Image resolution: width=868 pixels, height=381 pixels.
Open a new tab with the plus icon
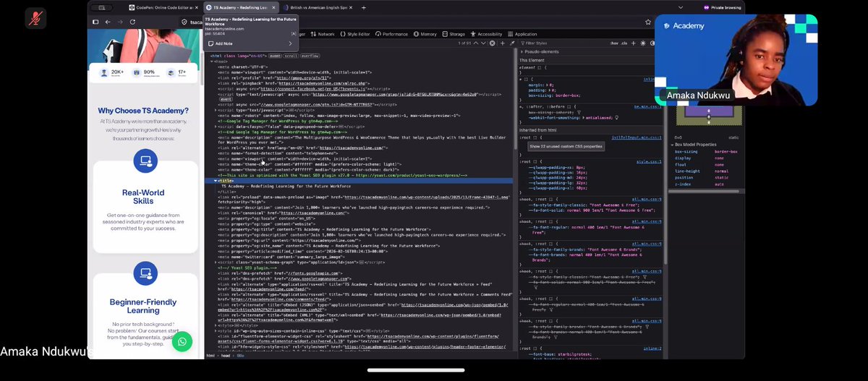[x=363, y=8]
